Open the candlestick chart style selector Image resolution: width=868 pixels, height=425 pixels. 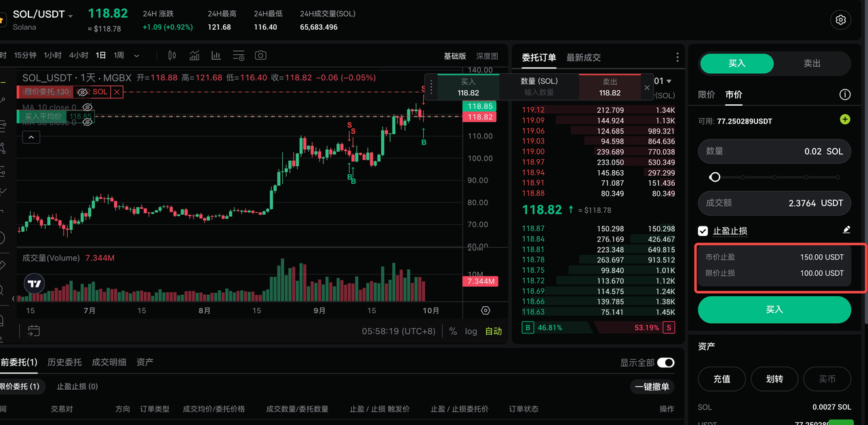pos(172,56)
